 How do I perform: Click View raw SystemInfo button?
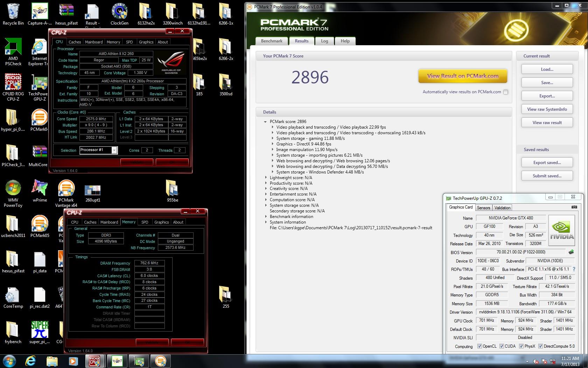click(x=547, y=109)
